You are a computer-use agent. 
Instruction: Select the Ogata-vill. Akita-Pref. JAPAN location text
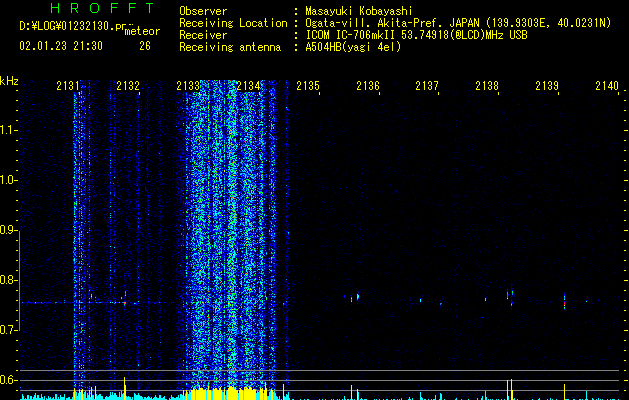click(458, 23)
